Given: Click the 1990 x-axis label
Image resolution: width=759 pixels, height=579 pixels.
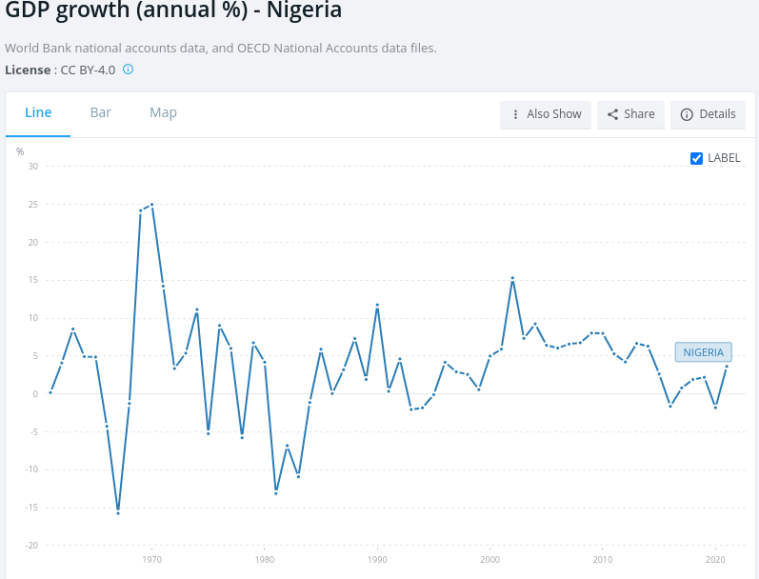Looking at the screenshot, I should click(x=377, y=560).
